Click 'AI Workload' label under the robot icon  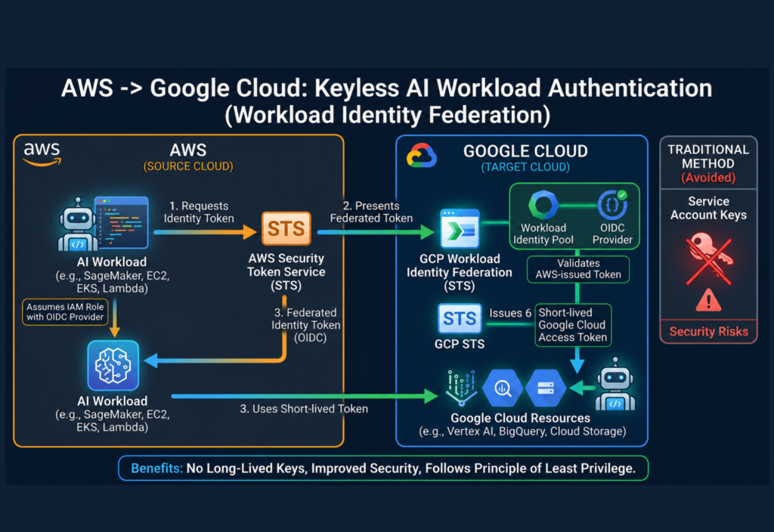(x=112, y=262)
